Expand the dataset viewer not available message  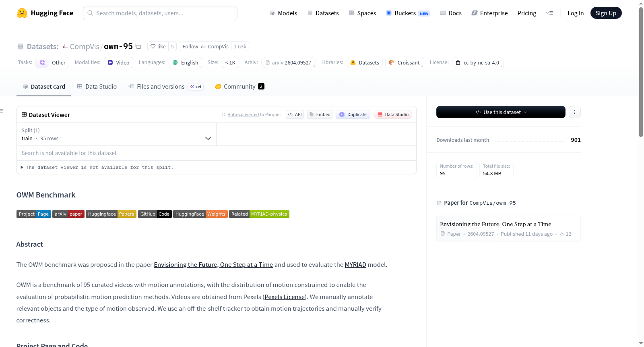(x=97, y=167)
